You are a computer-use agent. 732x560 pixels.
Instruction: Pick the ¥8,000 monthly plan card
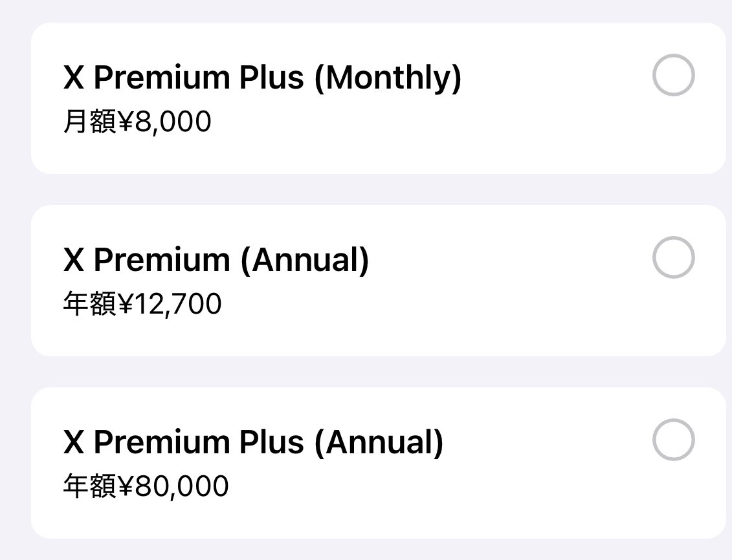378,98
